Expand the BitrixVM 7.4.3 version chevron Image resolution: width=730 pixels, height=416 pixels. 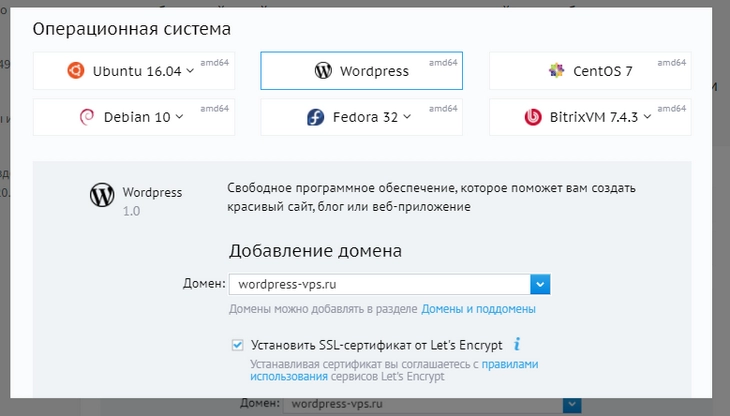[647, 117]
